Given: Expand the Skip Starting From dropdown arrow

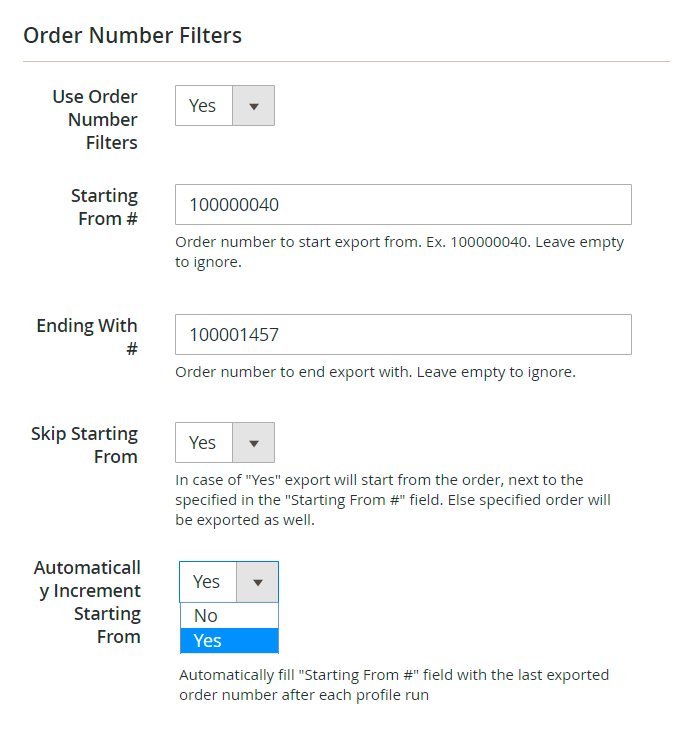Looking at the screenshot, I should [253, 442].
